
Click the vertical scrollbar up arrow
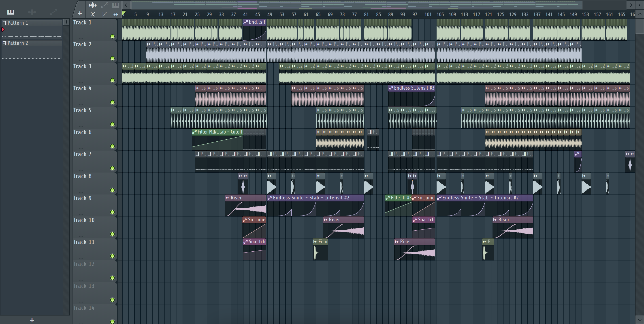pyautogui.click(x=640, y=14)
